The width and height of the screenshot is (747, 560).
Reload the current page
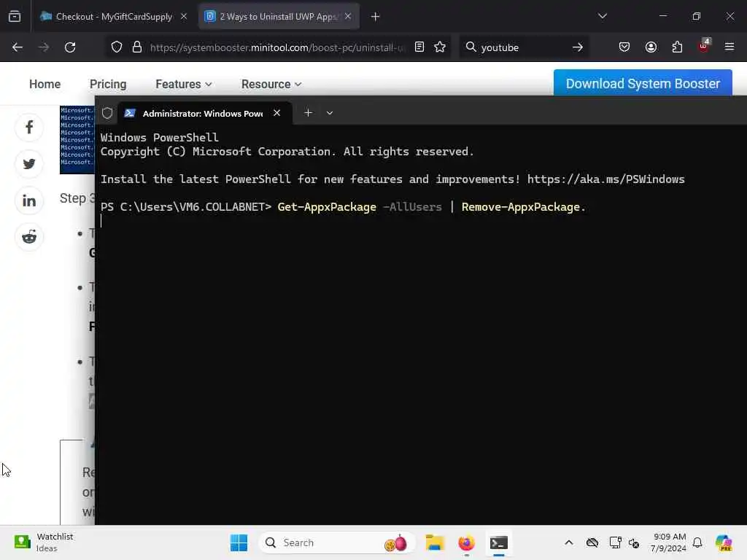point(70,47)
